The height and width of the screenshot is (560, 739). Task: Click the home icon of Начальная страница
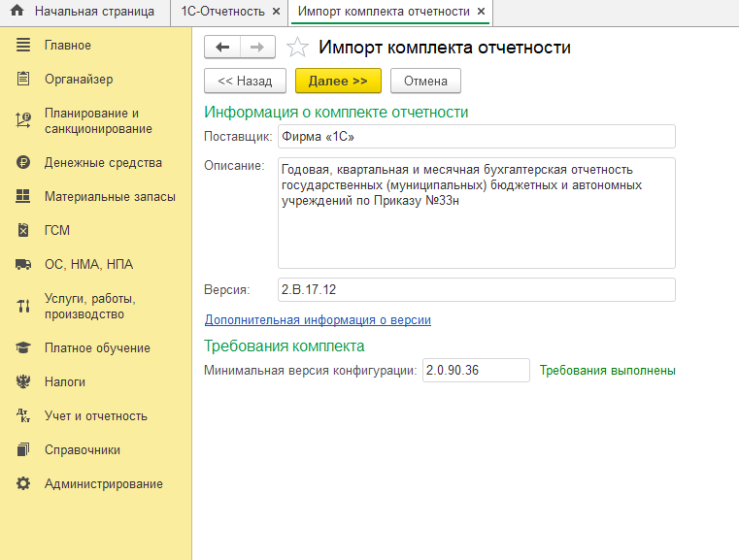point(17,11)
